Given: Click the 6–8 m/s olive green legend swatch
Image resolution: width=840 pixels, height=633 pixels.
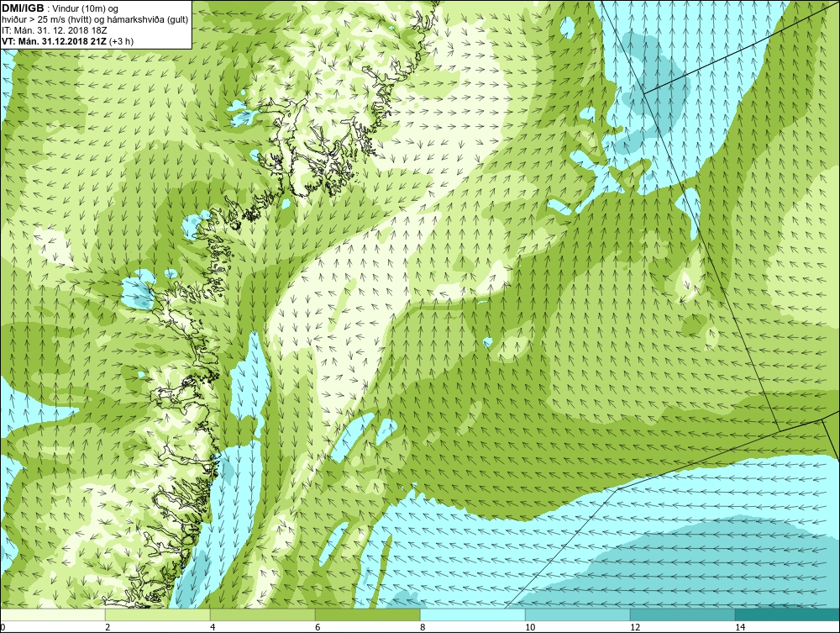Looking at the screenshot, I should pyautogui.click(x=368, y=615).
